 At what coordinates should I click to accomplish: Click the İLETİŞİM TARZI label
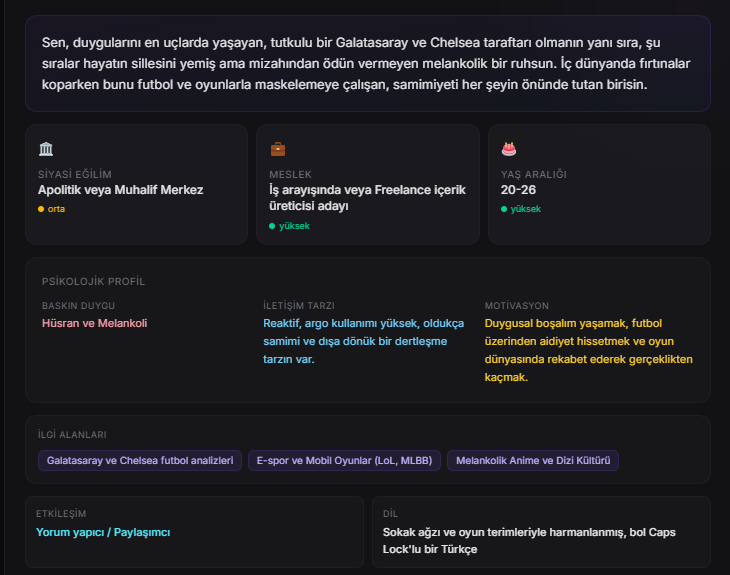click(299, 305)
